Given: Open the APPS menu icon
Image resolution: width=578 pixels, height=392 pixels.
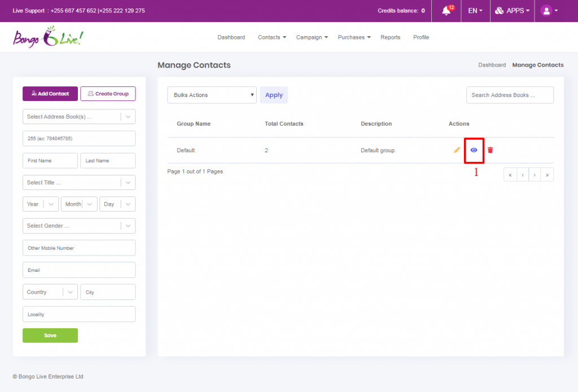Looking at the screenshot, I should tap(511, 11).
